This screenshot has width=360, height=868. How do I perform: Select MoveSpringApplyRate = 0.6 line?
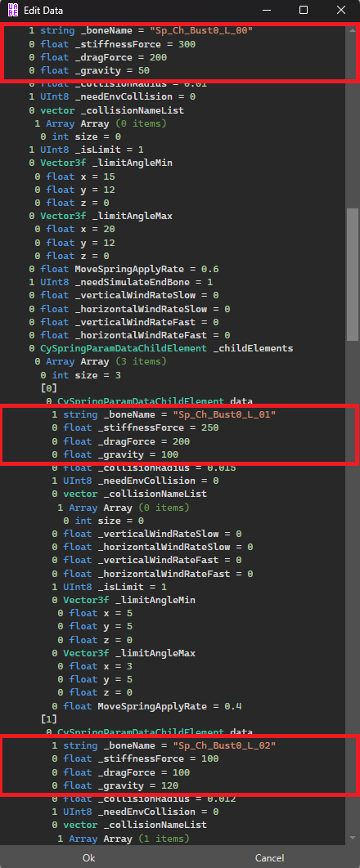point(124,269)
